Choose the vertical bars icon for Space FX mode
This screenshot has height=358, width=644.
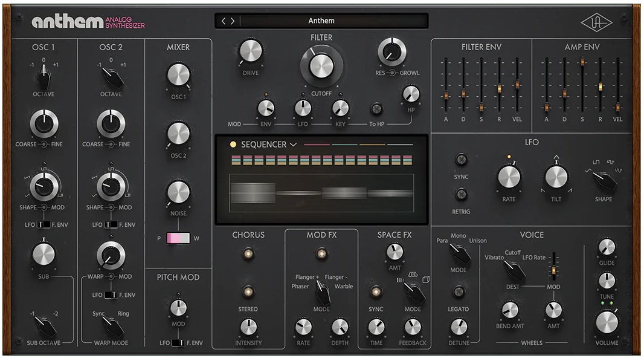tap(400, 280)
